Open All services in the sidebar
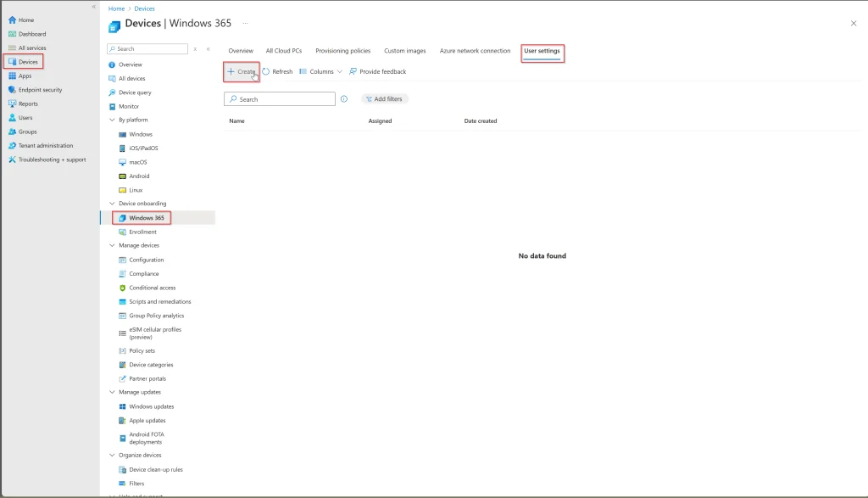The image size is (868, 498). pos(27,48)
